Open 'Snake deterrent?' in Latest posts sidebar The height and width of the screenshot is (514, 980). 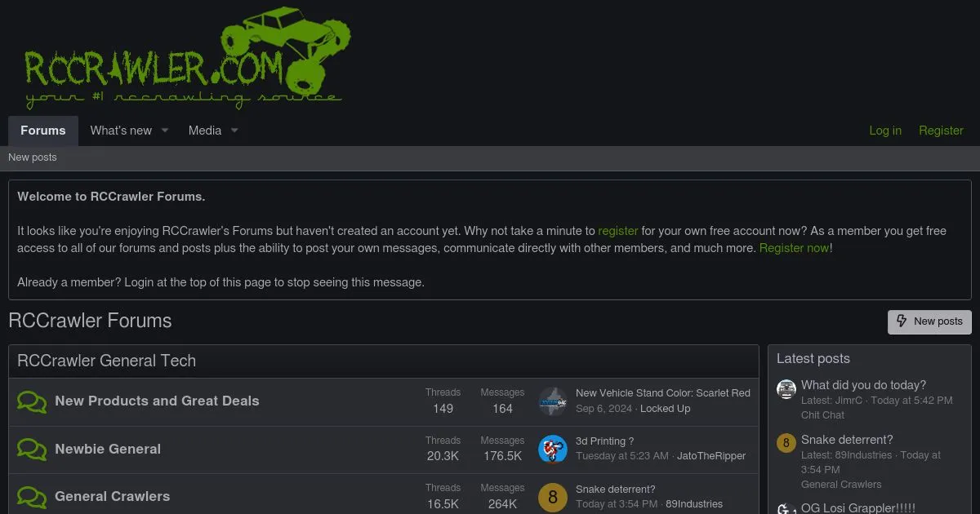click(847, 440)
